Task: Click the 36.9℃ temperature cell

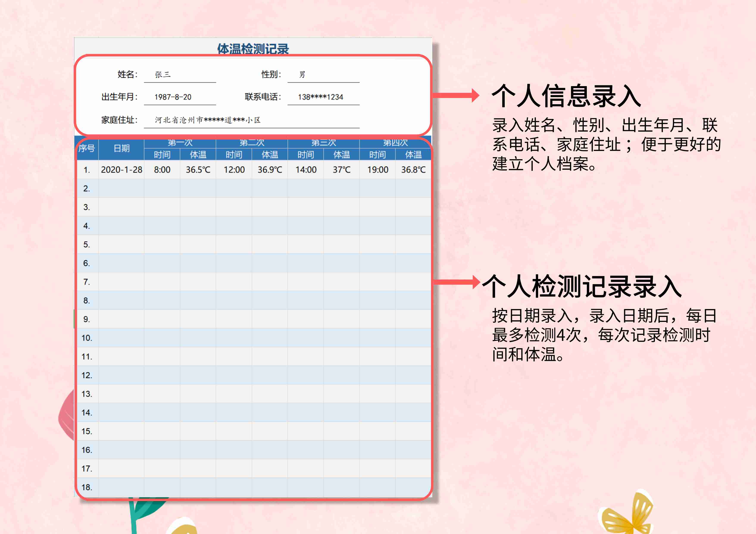Action: pos(270,170)
